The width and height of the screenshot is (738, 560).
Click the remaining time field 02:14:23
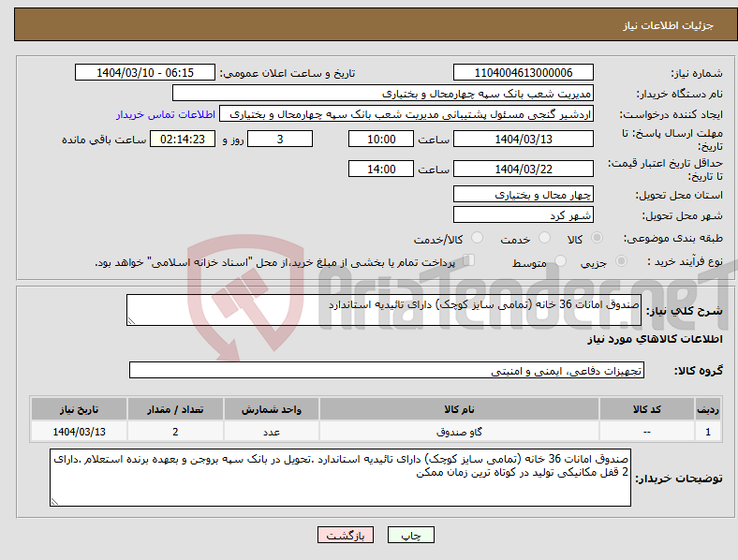(x=183, y=140)
